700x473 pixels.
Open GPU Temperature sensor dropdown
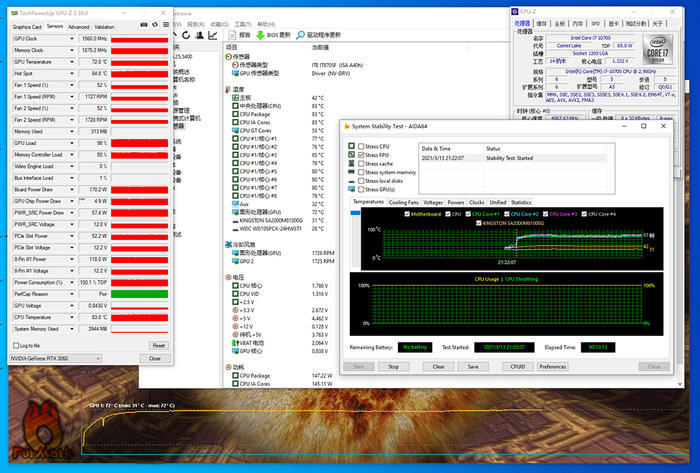[71, 62]
